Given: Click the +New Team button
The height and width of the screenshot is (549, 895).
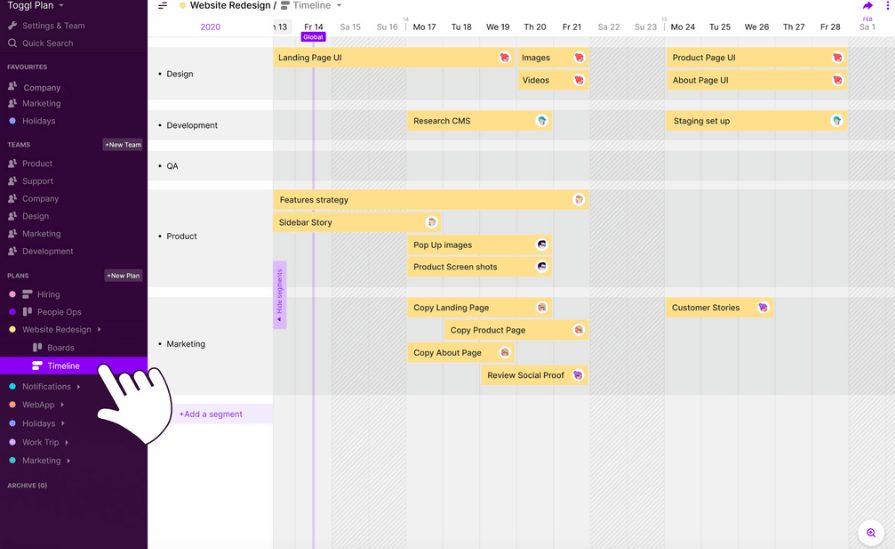Looking at the screenshot, I should [x=123, y=145].
